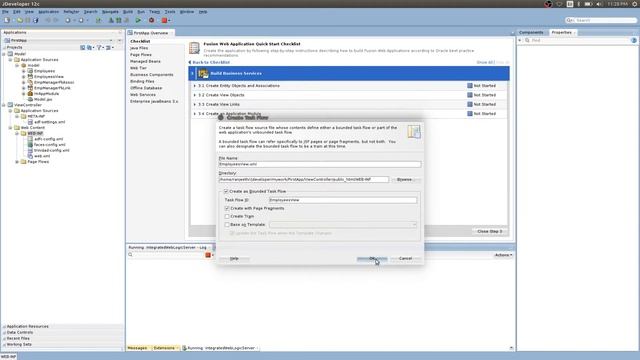
Task: Click the Forward navigation toolbar icon
Action: (81, 20)
